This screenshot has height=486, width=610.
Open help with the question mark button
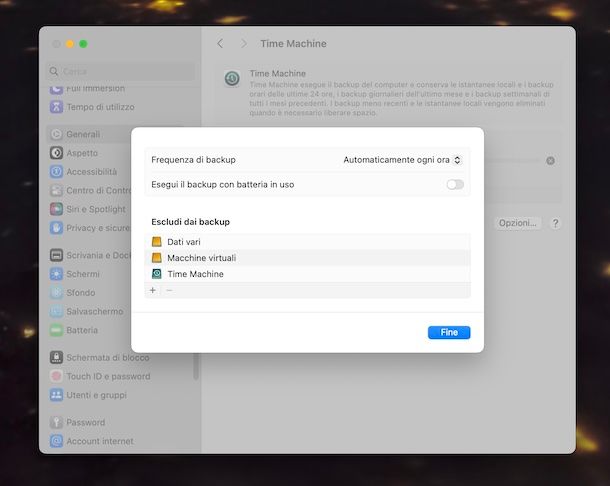coord(556,223)
